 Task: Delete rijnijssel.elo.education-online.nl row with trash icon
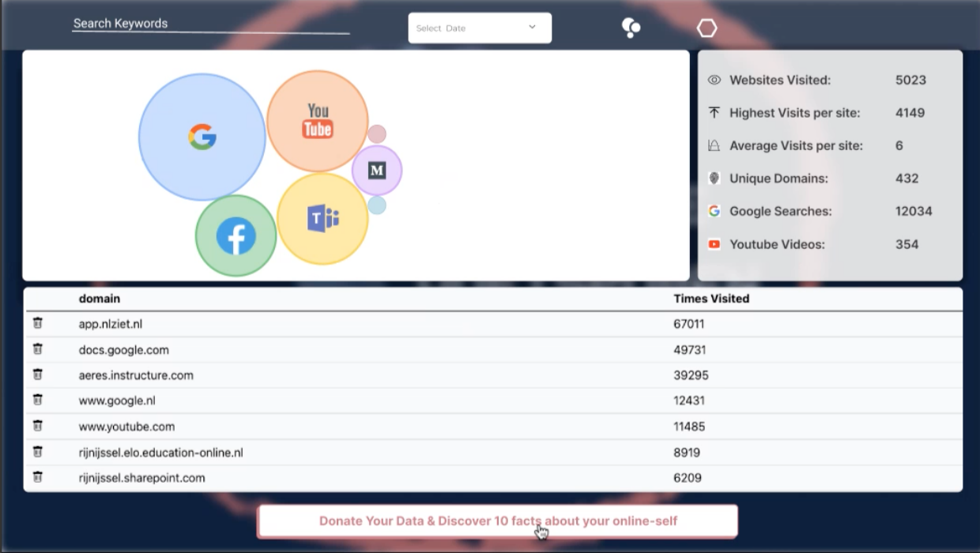(x=37, y=452)
